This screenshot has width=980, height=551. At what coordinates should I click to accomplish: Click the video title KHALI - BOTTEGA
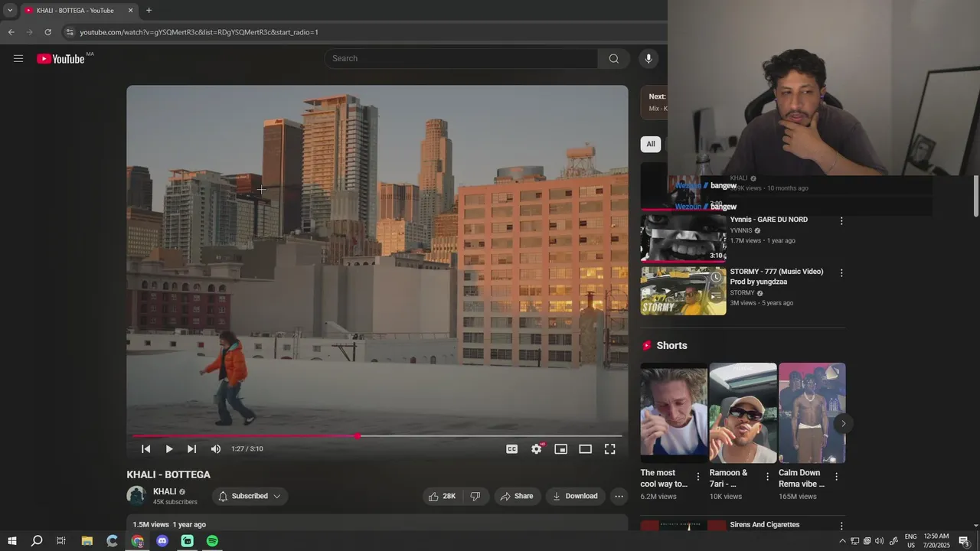pos(168,474)
